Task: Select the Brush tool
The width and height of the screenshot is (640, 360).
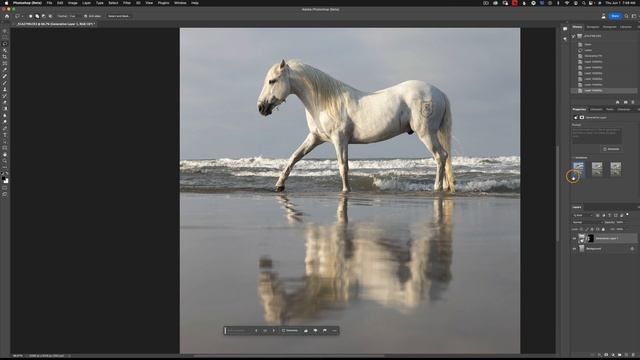Action: coord(5,82)
